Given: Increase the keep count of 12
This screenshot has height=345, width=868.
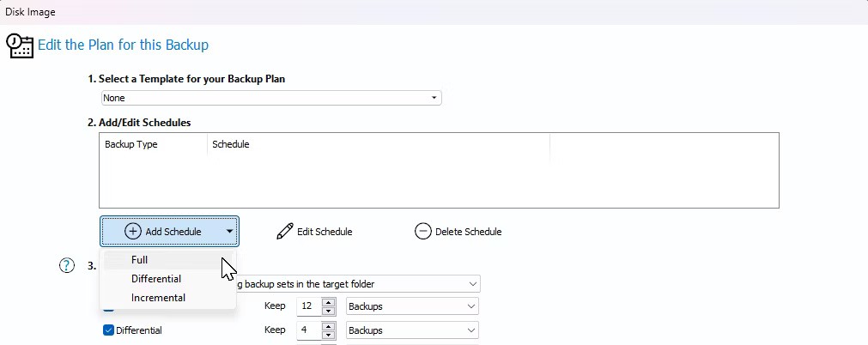Looking at the screenshot, I should click(328, 302).
